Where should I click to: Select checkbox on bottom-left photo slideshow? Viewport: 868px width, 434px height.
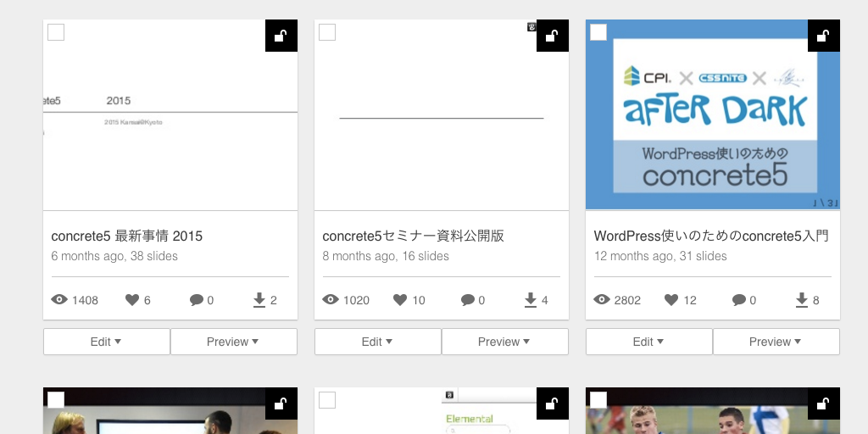pyautogui.click(x=56, y=400)
